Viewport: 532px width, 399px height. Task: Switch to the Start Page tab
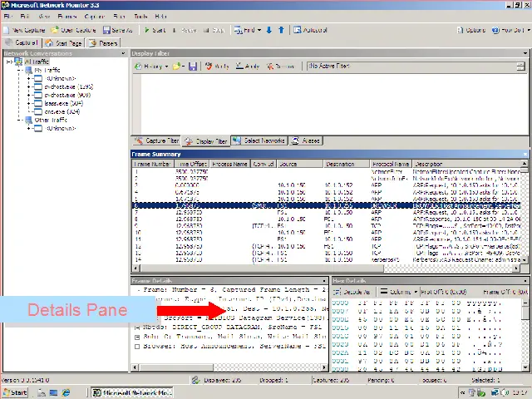coord(63,43)
